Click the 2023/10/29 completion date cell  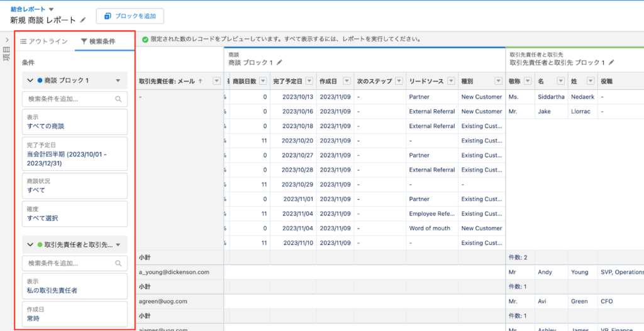tap(293, 184)
